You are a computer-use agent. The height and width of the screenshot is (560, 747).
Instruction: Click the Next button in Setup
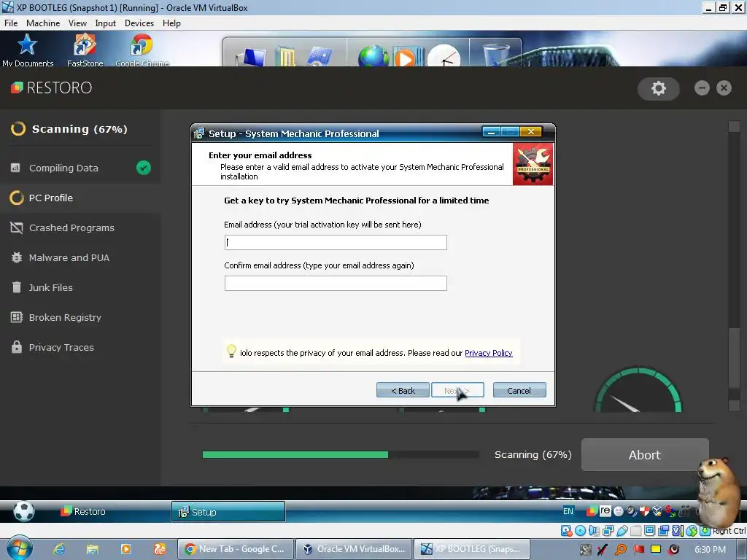tap(457, 390)
